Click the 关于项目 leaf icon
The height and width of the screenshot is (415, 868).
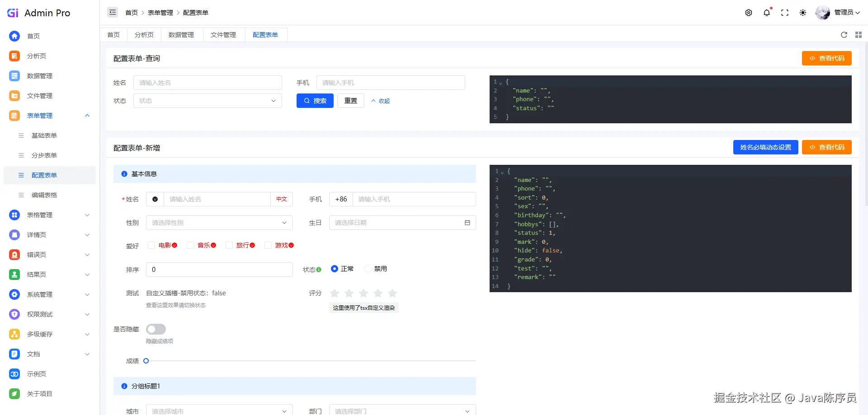[x=14, y=394]
